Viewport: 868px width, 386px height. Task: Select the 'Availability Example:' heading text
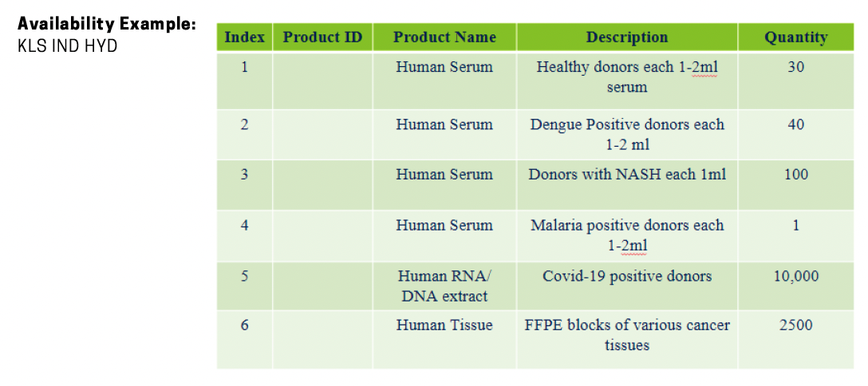107,24
